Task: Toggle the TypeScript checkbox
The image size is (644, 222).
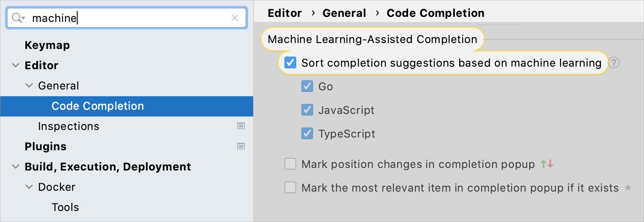Action: [307, 134]
